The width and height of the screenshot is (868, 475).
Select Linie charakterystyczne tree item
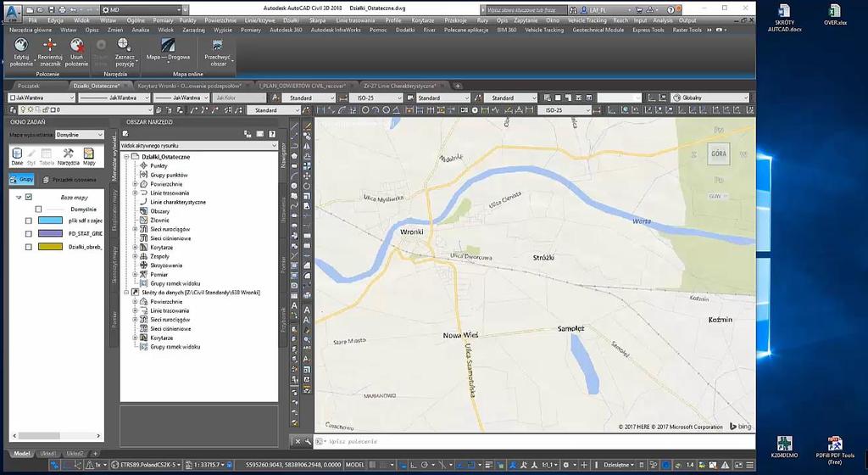click(178, 202)
